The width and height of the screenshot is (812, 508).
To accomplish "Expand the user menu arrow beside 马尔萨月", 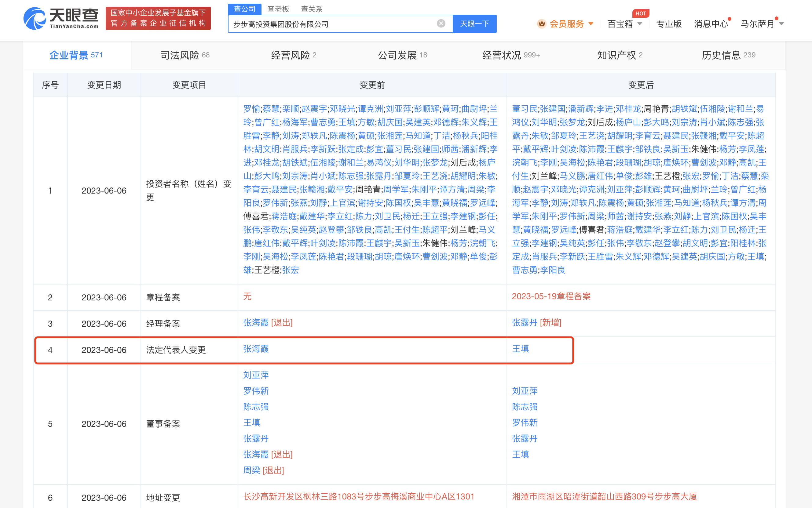I will 781,24.
